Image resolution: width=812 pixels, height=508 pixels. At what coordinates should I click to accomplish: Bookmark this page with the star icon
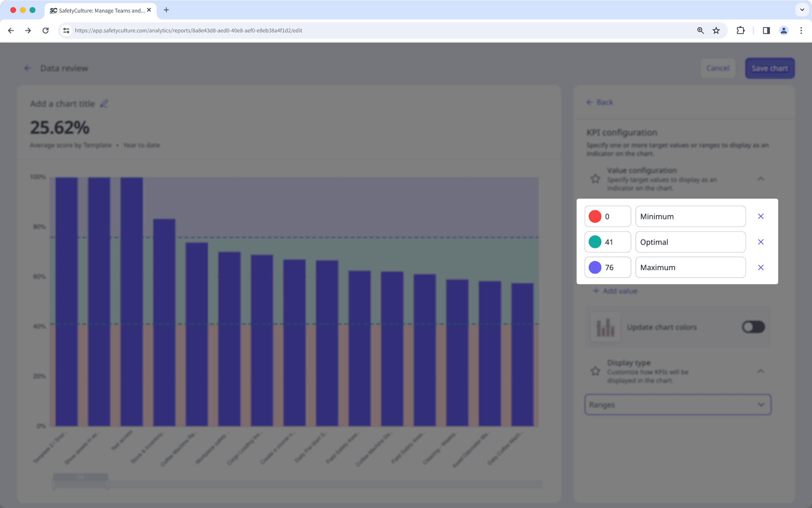[716, 30]
